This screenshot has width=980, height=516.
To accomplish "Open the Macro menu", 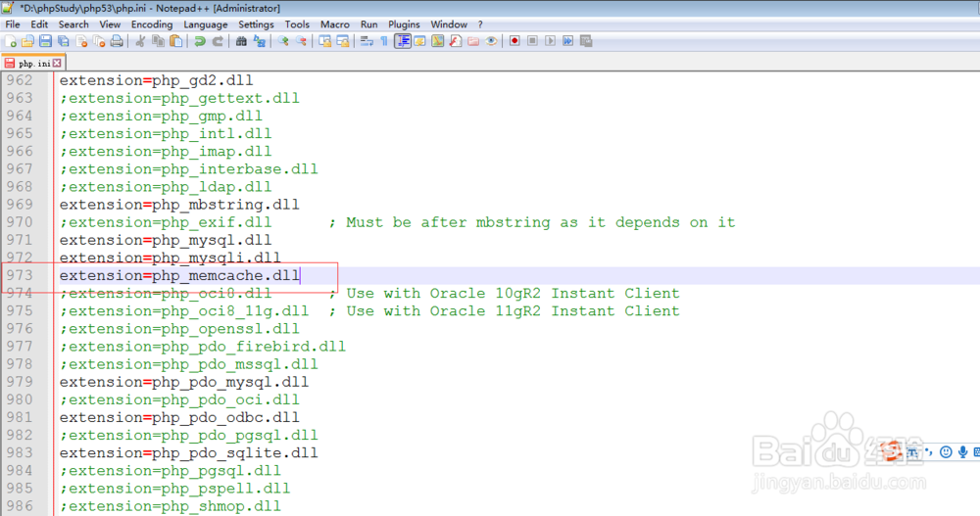I will pos(335,24).
